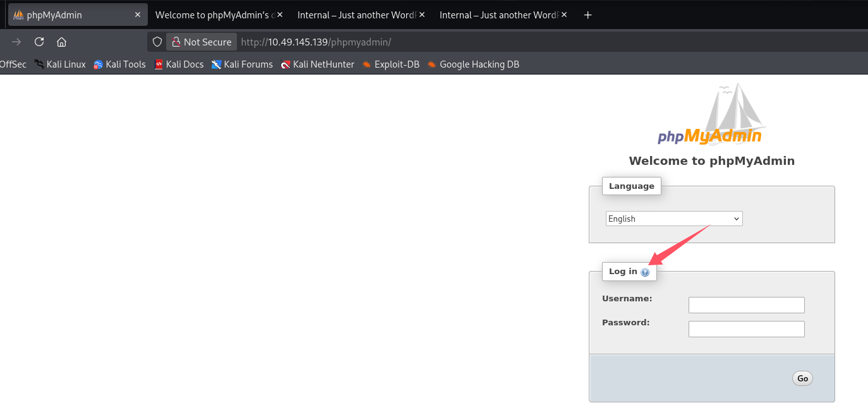This screenshot has height=415, width=868.
Task: Click the shield tracking protection icon
Action: pos(157,42)
